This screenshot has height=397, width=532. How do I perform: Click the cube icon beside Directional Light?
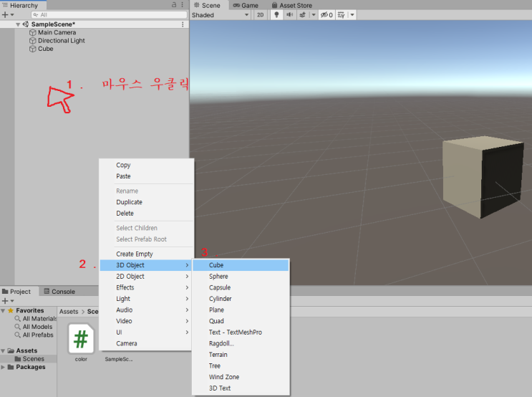(32, 41)
